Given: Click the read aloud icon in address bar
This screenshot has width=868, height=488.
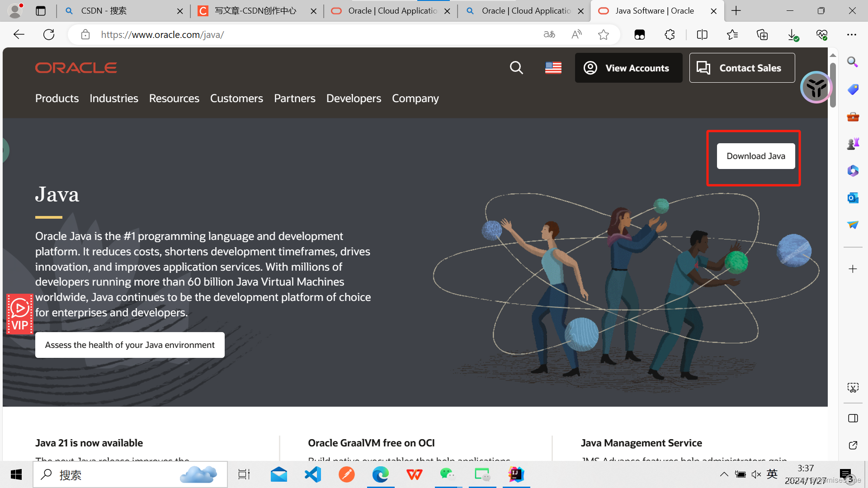Looking at the screenshot, I should (576, 35).
